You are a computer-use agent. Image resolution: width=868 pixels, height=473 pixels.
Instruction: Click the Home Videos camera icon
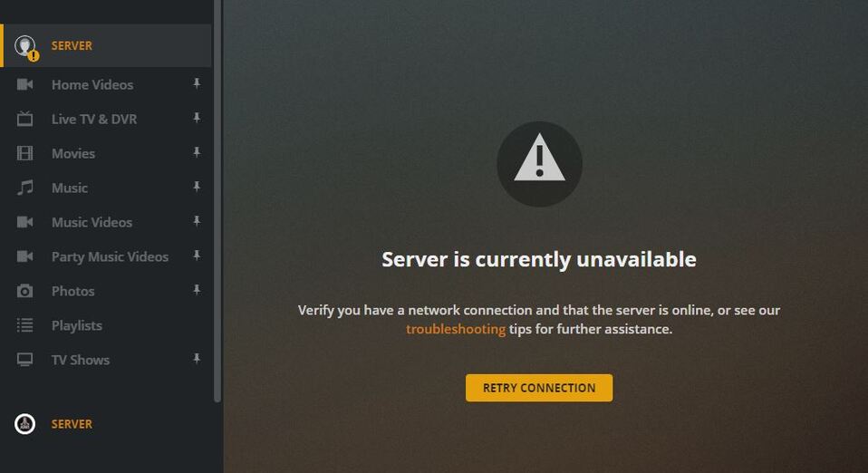click(24, 84)
